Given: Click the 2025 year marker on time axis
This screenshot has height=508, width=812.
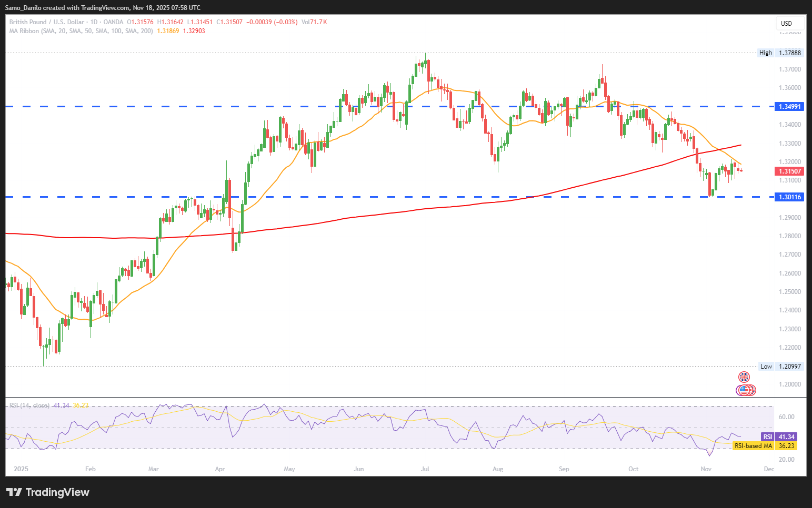Looking at the screenshot, I should point(21,469).
